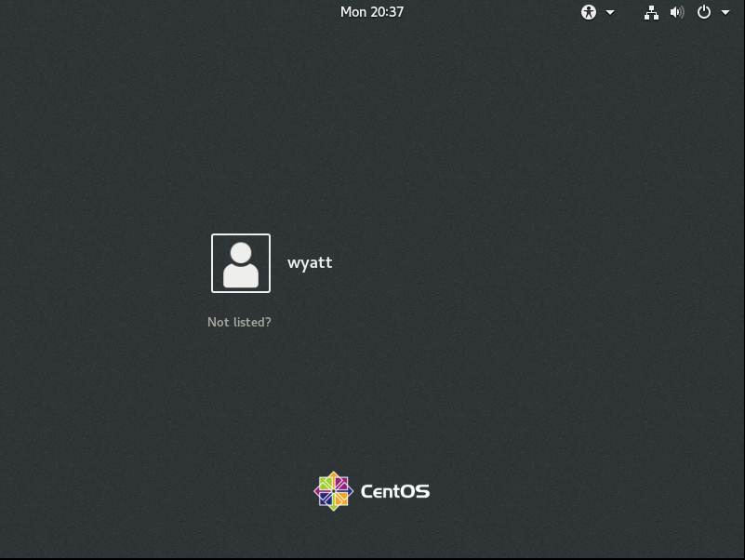The height and width of the screenshot is (560, 745).
Task: Expand the system menu dropdown arrow
Action: [725, 13]
